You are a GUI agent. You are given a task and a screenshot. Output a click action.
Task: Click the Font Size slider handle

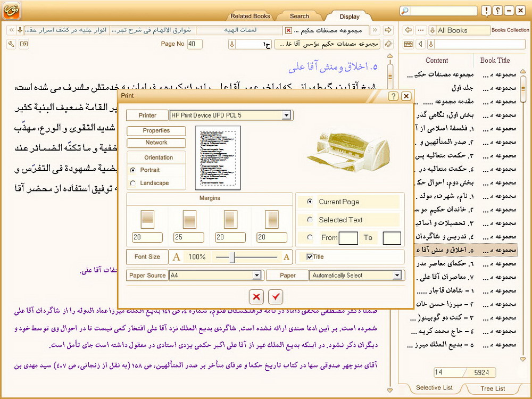tap(232, 257)
